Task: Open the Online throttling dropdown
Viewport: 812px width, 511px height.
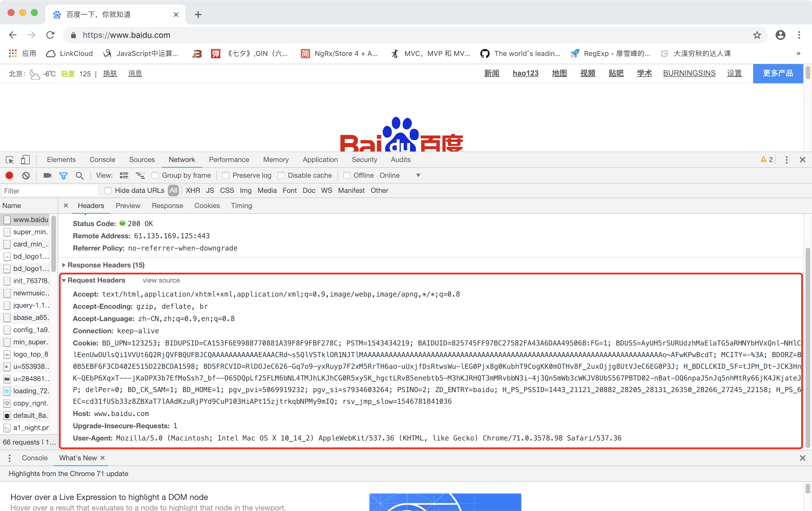Action: tap(400, 175)
